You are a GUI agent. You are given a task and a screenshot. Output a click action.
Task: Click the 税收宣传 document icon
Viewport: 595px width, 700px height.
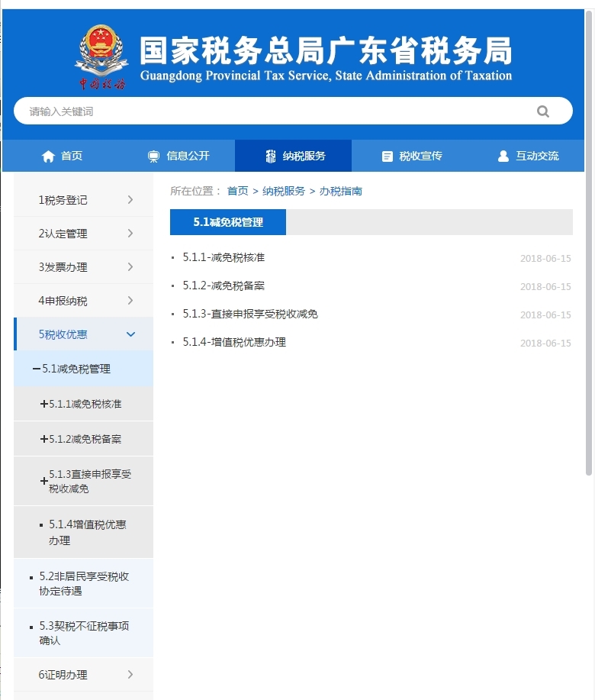pyautogui.click(x=388, y=156)
